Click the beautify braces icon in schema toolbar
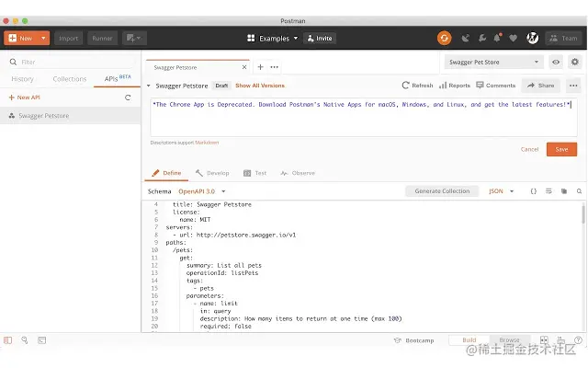 click(533, 191)
